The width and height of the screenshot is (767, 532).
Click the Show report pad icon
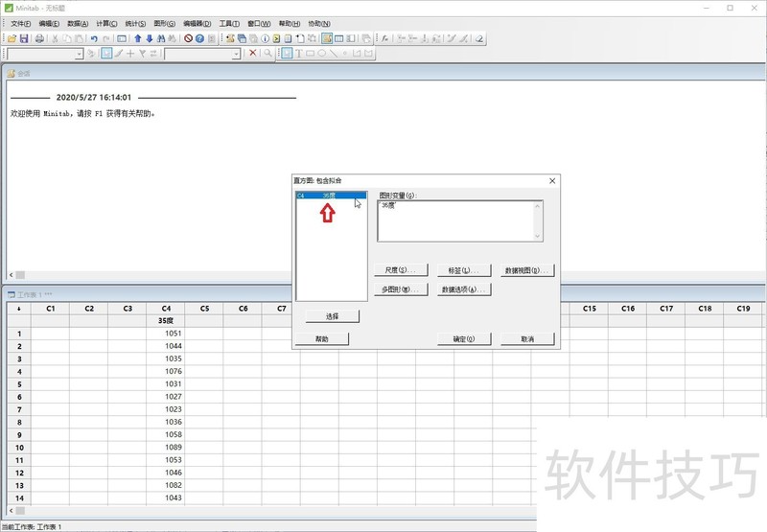coord(289,38)
